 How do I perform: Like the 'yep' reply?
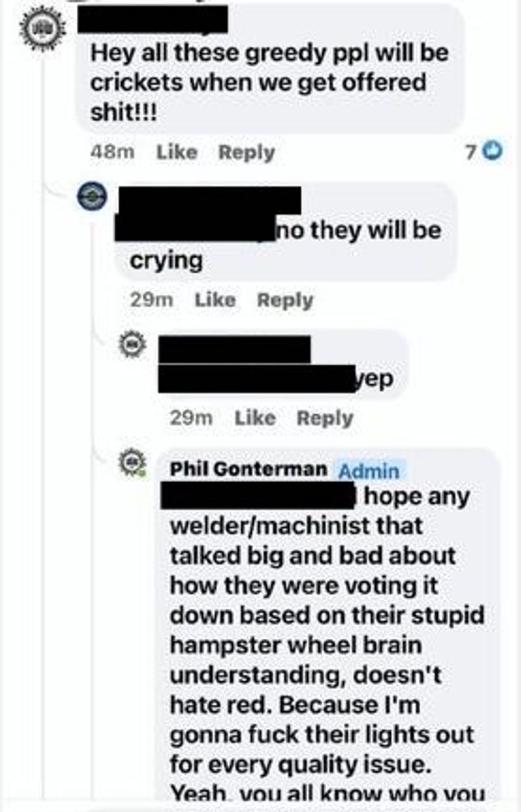click(x=255, y=417)
